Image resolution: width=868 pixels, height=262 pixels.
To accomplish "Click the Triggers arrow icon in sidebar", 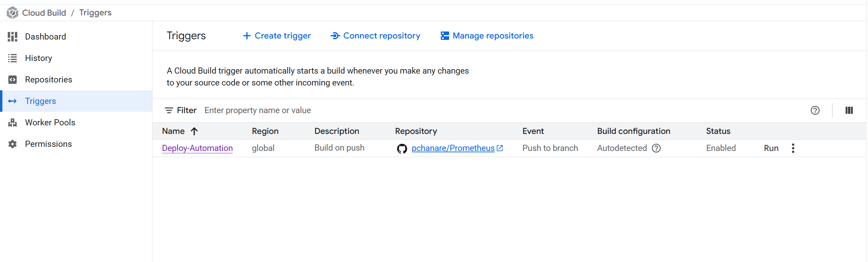I will click(13, 101).
